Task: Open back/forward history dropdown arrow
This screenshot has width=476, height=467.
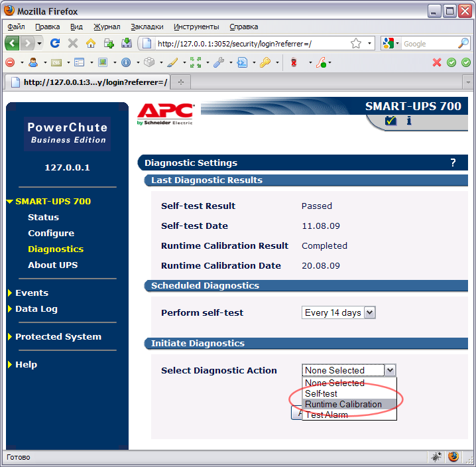Action: [x=39, y=43]
